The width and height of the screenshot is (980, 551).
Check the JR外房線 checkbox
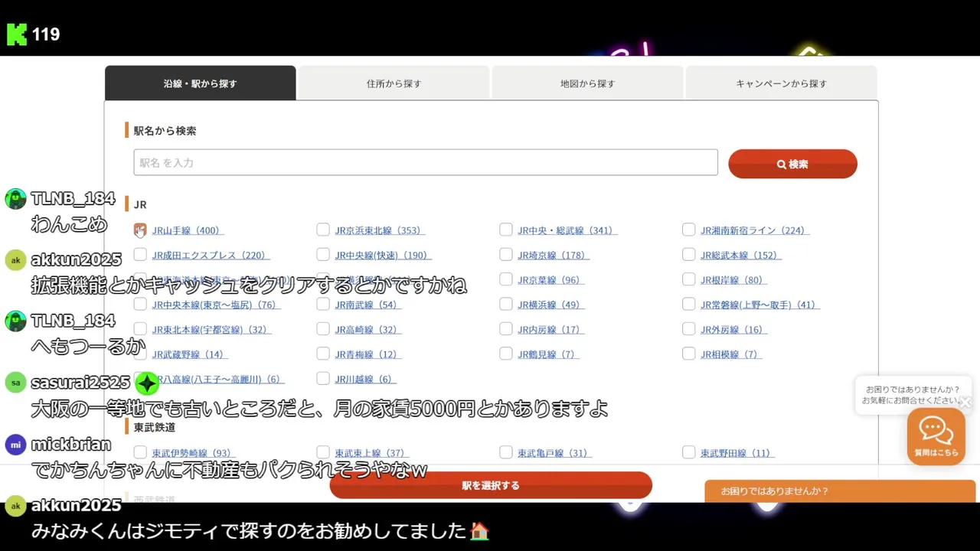point(689,329)
